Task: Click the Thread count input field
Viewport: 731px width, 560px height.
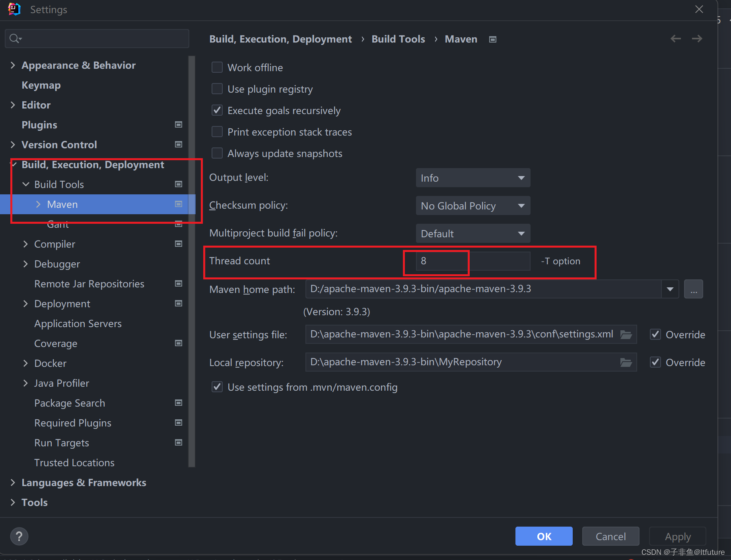Action: click(473, 261)
